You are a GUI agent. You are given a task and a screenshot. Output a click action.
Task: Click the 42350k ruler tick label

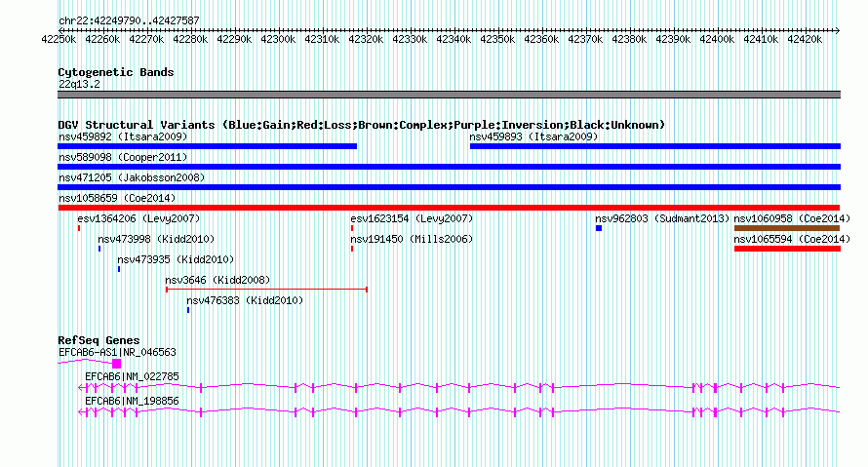point(497,39)
